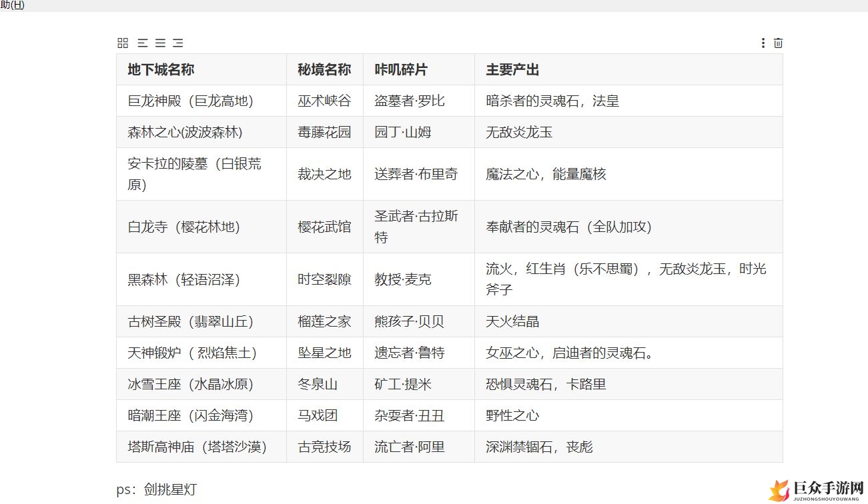Click the cell 野性之心
The image size is (868, 504).
[x=628, y=415]
